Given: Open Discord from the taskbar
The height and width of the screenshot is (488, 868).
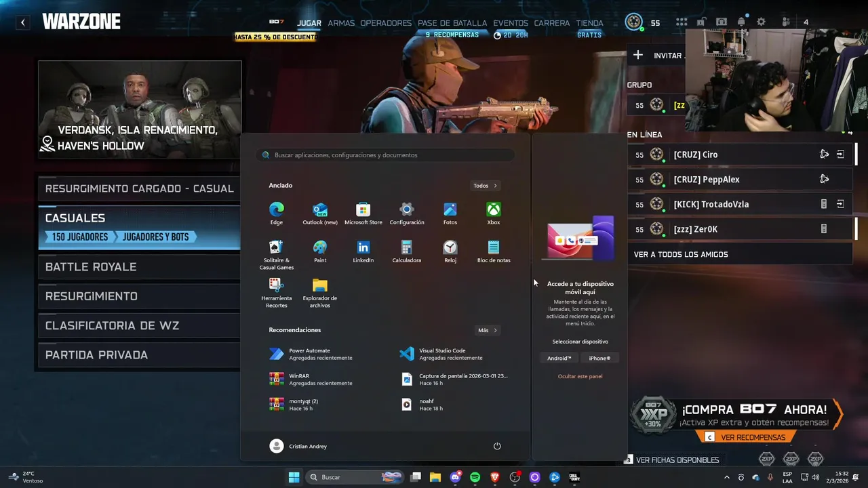Looking at the screenshot, I should [455, 477].
